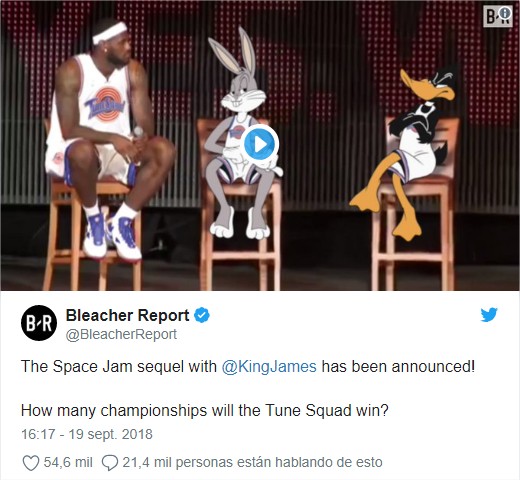520x480 pixels.
Task: Play the Space Jam video
Action: coord(259,144)
